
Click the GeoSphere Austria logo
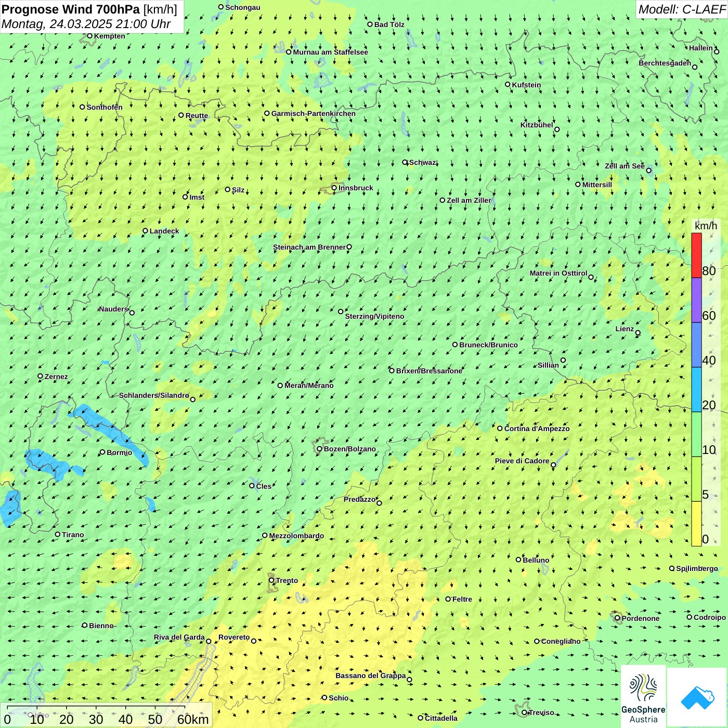(643, 696)
